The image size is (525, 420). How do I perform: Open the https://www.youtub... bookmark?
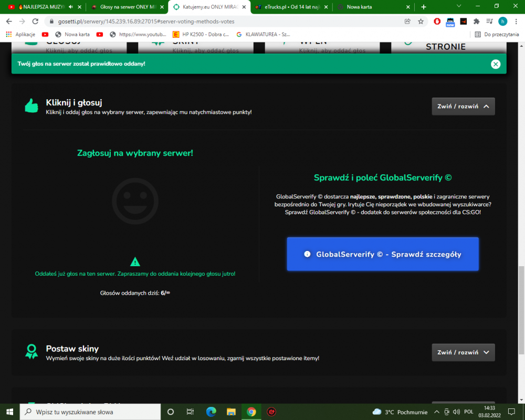pos(138,34)
